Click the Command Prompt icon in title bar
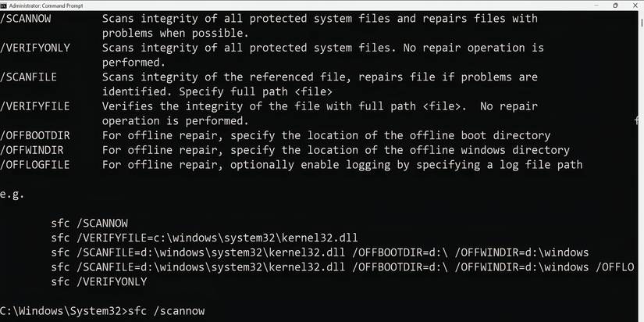The width and height of the screenshot is (644, 322). click(4, 5)
